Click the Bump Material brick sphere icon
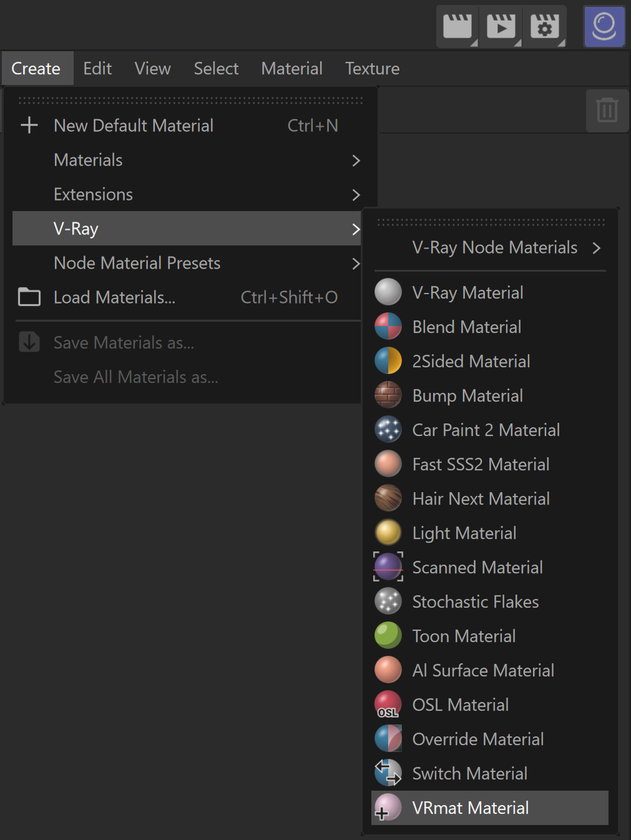The height and width of the screenshot is (840, 631). [388, 395]
